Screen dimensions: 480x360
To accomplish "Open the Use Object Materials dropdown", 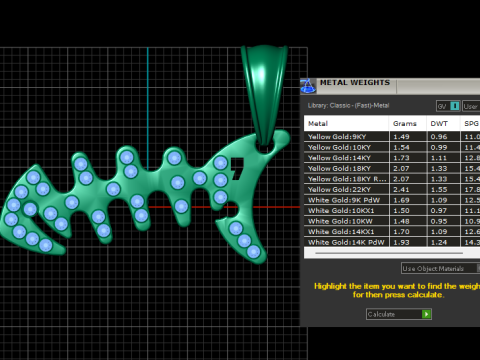I will tap(440, 268).
